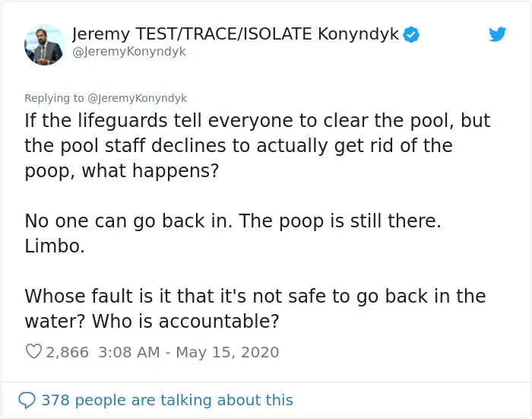Click the "poop, what happens?" text line
The width and height of the screenshot is (532, 419).
(122, 171)
